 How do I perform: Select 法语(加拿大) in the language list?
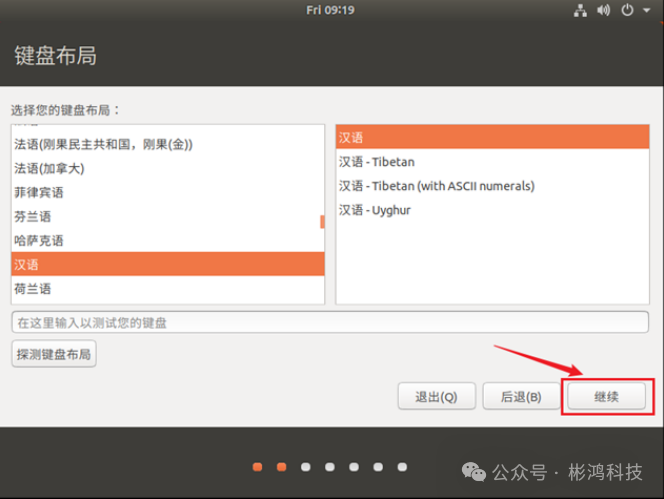coord(168,169)
